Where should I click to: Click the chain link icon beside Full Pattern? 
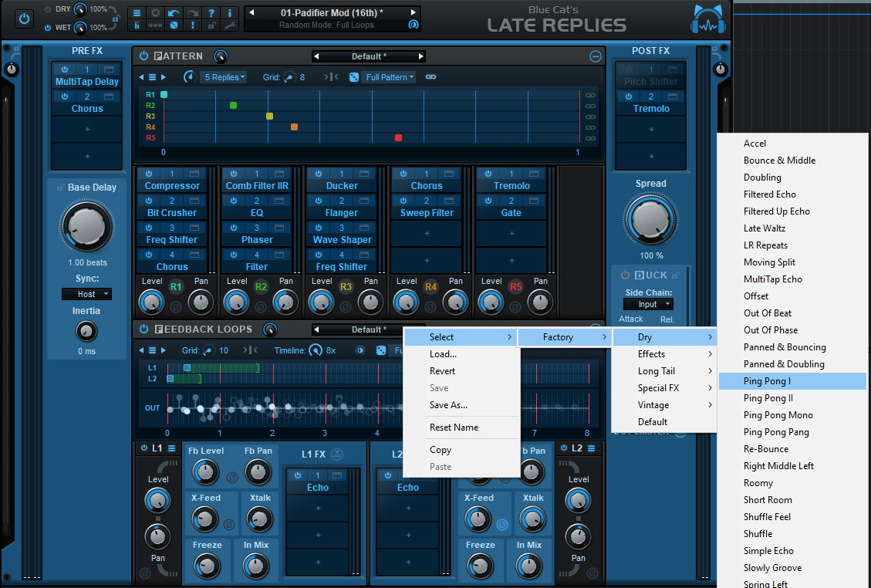[x=430, y=77]
